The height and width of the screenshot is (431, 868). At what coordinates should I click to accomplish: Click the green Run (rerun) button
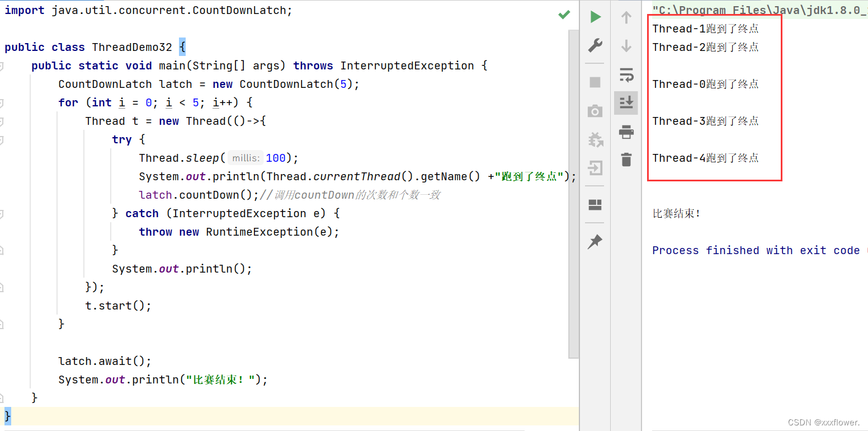(x=595, y=17)
